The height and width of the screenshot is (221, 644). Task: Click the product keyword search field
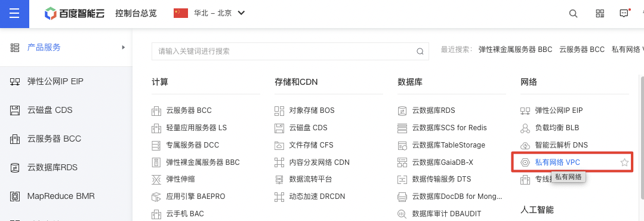coord(290,51)
